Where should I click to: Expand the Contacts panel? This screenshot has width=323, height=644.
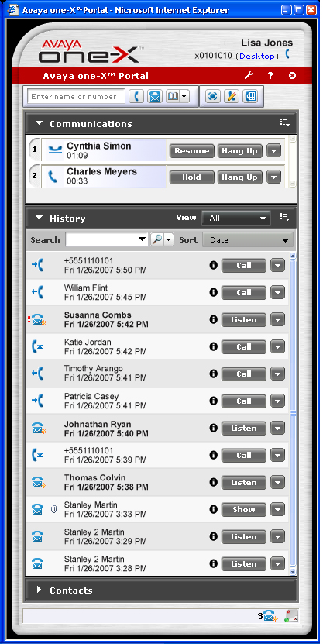(x=39, y=590)
